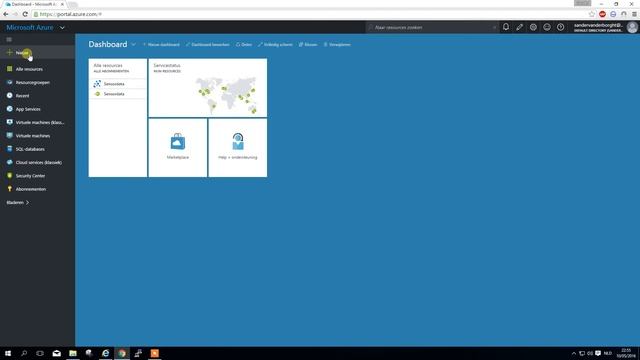Select App Services in sidebar
Viewport: 640px width, 360px height.
point(37,109)
